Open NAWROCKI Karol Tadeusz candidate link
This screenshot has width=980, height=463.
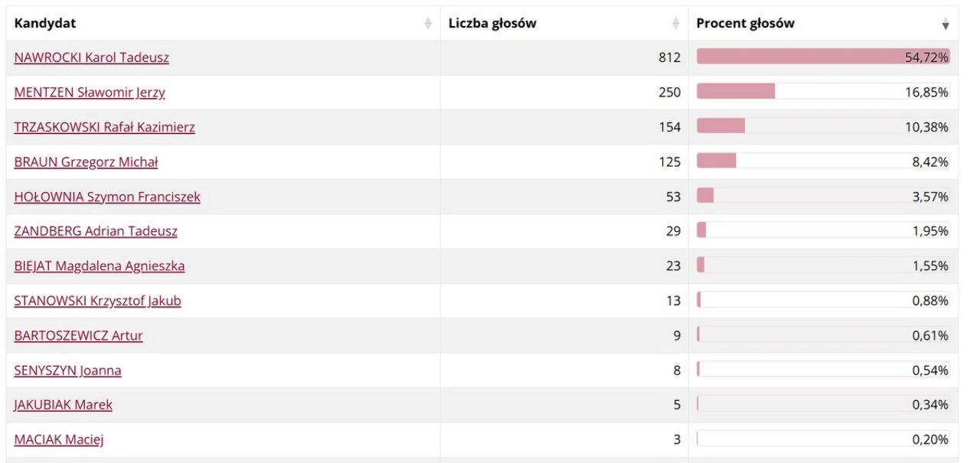pos(92,57)
